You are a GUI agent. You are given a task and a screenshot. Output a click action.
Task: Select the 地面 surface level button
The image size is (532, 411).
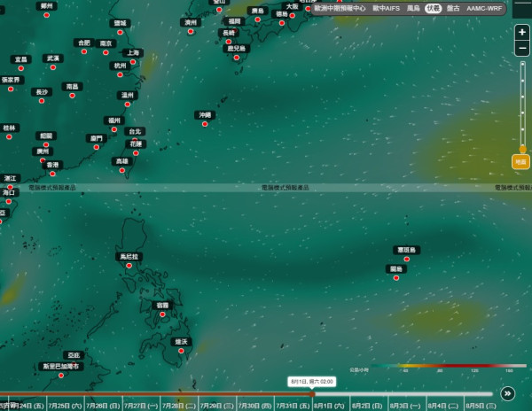[520, 162]
